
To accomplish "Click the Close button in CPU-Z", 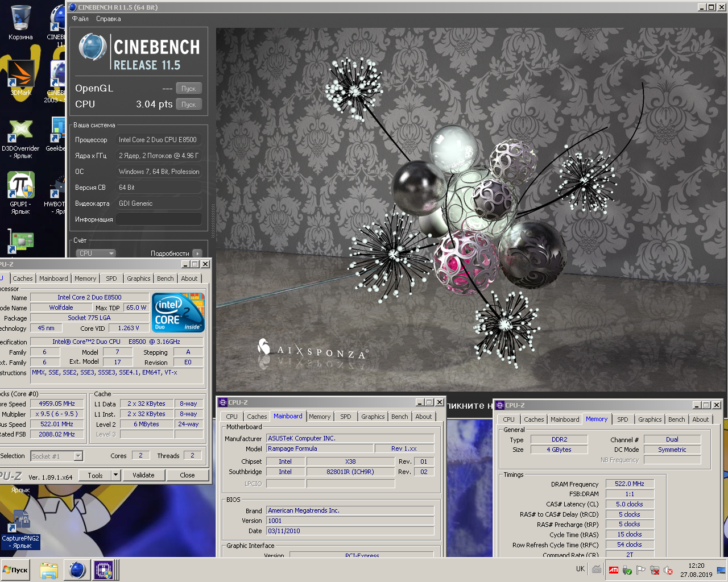I will [187, 475].
